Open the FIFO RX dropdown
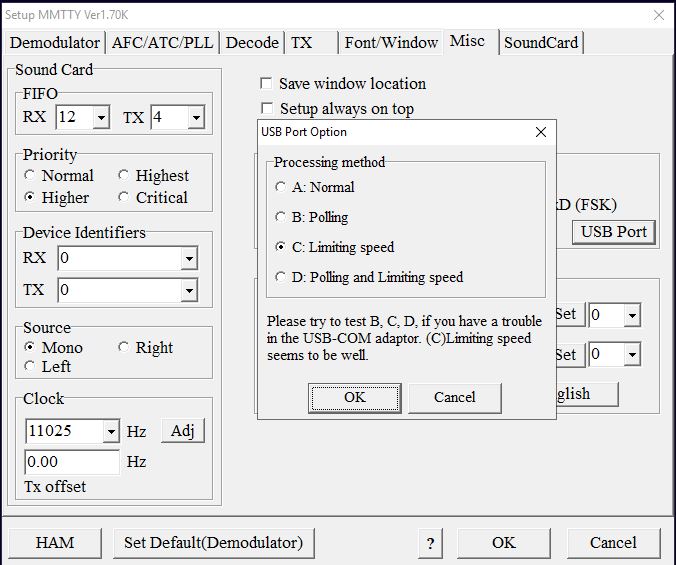The height and width of the screenshot is (565, 676). (x=101, y=117)
